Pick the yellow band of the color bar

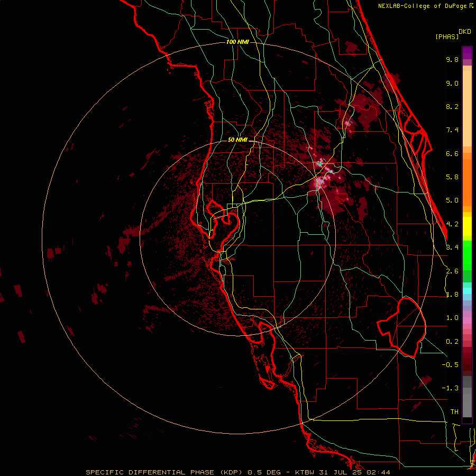(467, 226)
